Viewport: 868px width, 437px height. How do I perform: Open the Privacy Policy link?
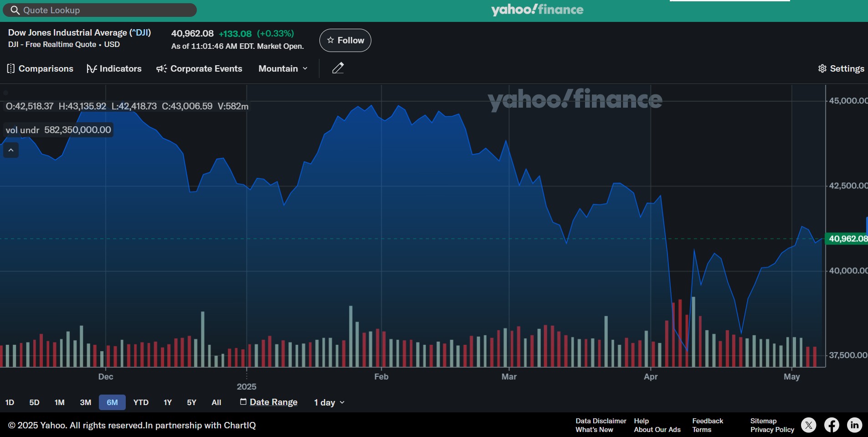tap(772, 430)
